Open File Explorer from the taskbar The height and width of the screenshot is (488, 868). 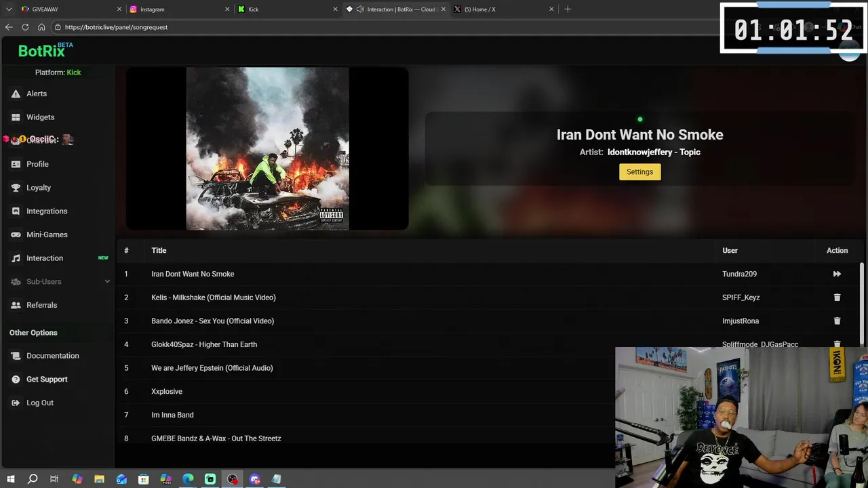coord(99,479)
